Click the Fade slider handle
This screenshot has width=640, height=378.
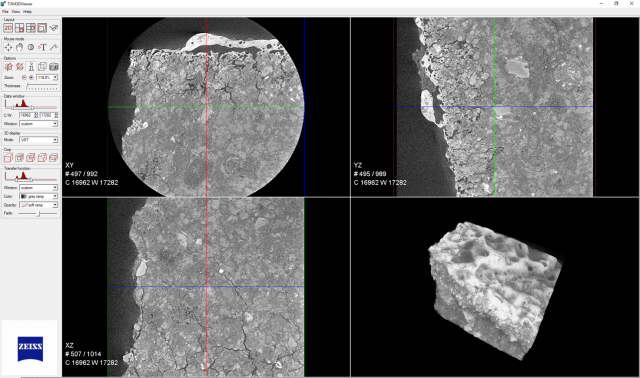coord(39,213)
